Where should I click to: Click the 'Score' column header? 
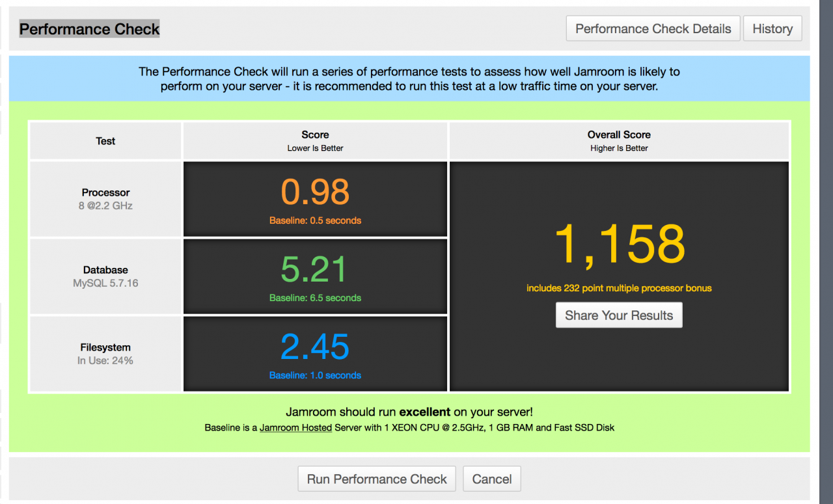[315, 135]
